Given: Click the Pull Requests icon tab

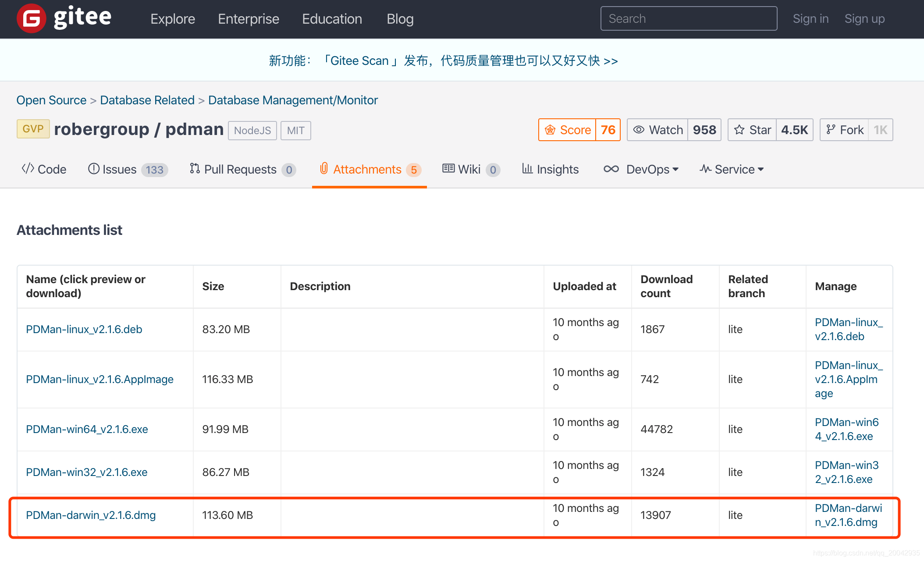Looking at the screenshot, I should pos(195,169).
